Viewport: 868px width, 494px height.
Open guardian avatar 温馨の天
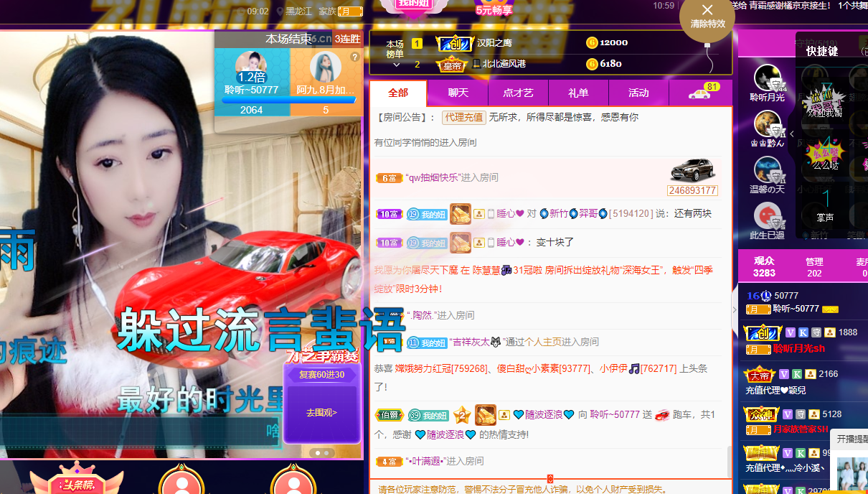pyautogui.click(x=768, y=169)
